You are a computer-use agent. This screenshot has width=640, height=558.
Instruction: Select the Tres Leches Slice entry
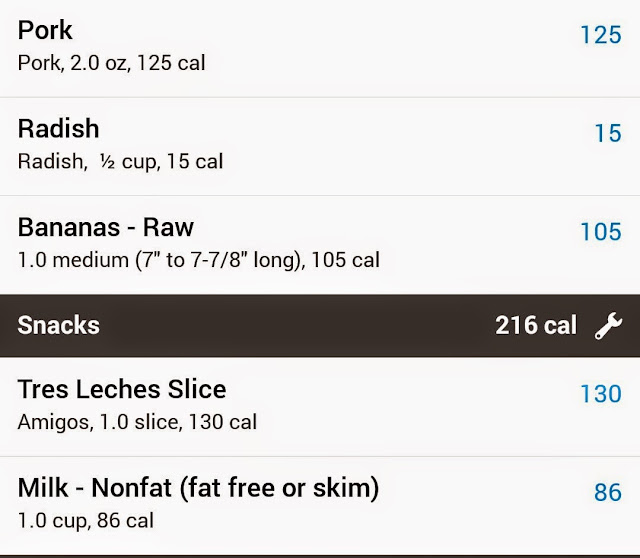[122, 389]
